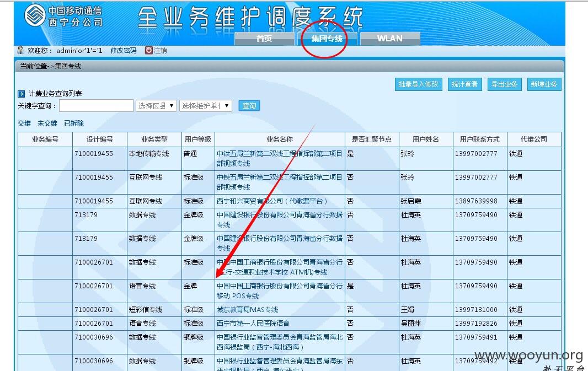This screenshot has width=588, height=371.
Task: Click the 短彩信专线 cell
Action: point(146,310)
